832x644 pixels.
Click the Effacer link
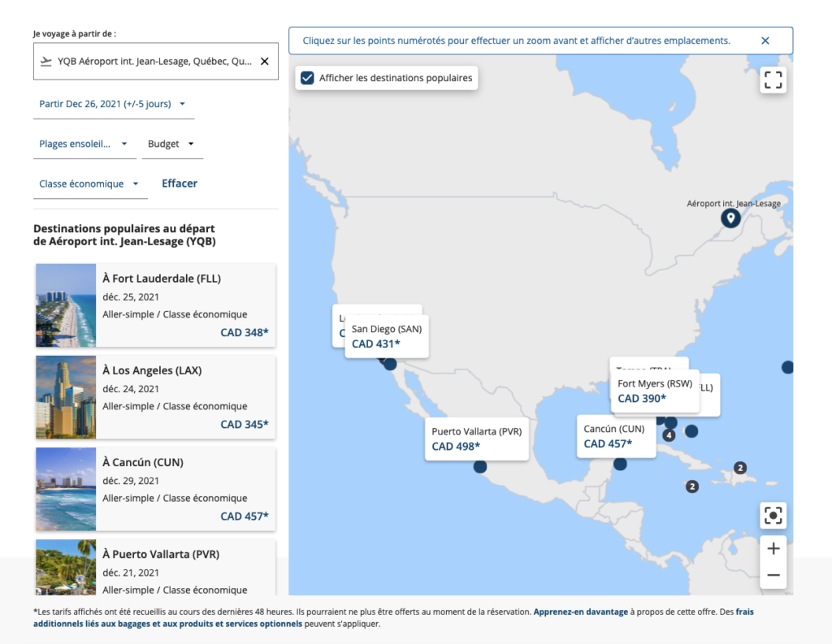[180, 184]
